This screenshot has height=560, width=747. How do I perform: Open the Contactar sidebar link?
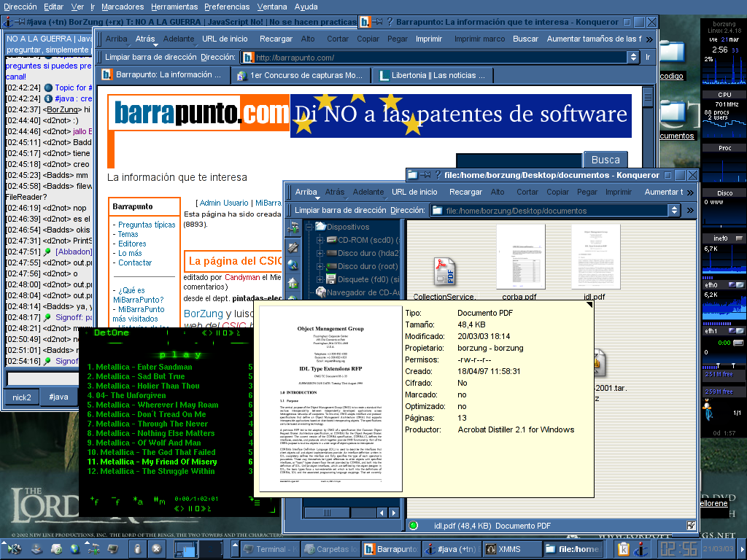135,262
